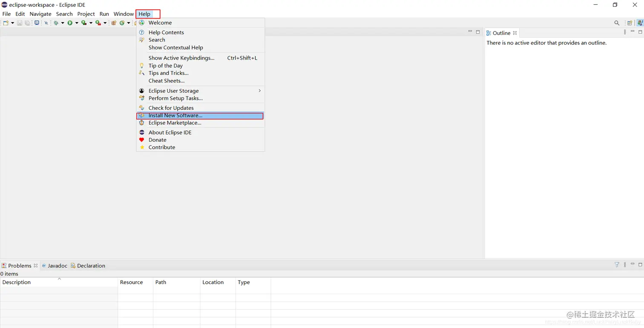Minimize the Problems view panel
Image resolution: width=644 pixels, height=328 pixels.
click(632, 264)
